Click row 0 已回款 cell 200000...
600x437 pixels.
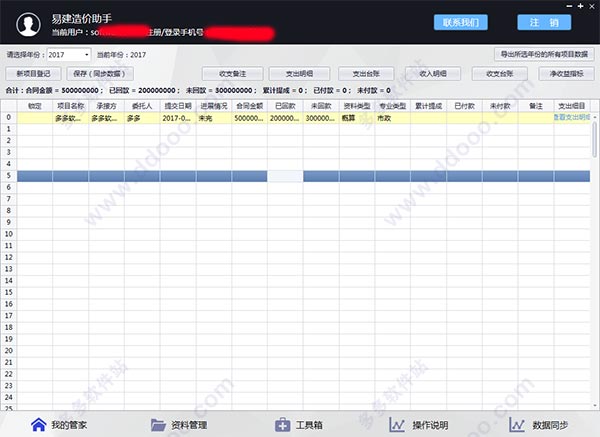pos(285,118)
